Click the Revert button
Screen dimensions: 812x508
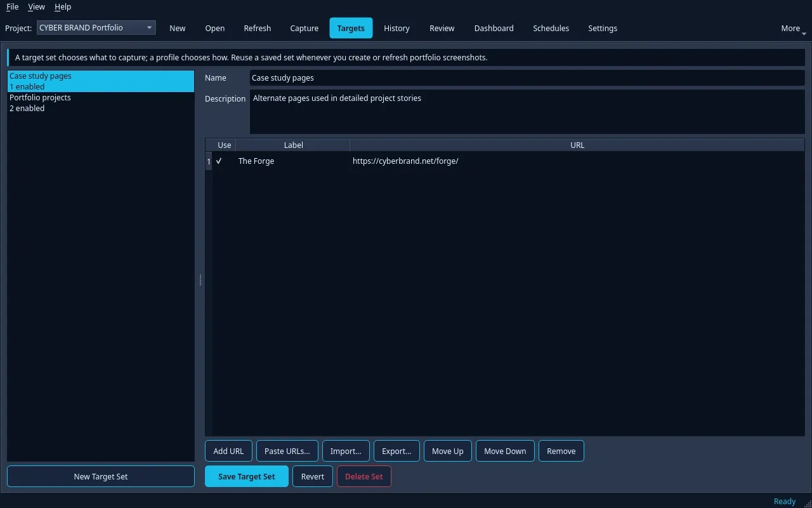313,476
